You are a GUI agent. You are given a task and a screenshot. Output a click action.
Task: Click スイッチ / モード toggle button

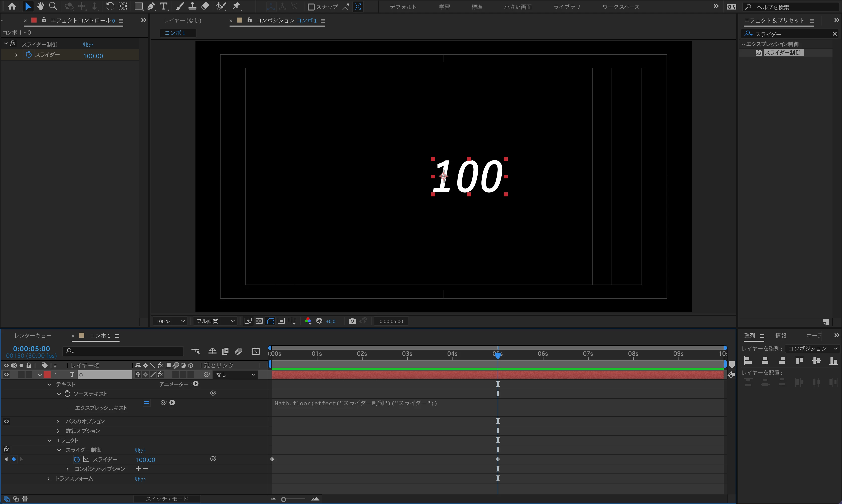click(167, 498)
